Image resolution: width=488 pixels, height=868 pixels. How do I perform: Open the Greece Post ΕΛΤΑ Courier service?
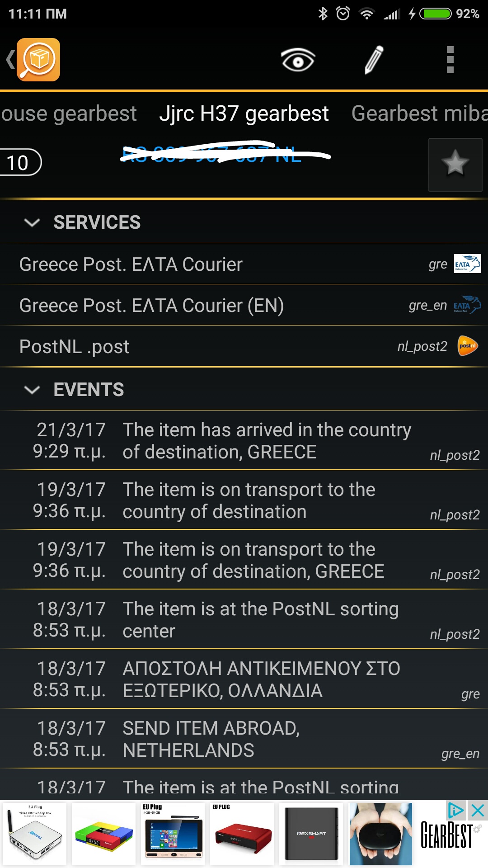pos(131,264)
